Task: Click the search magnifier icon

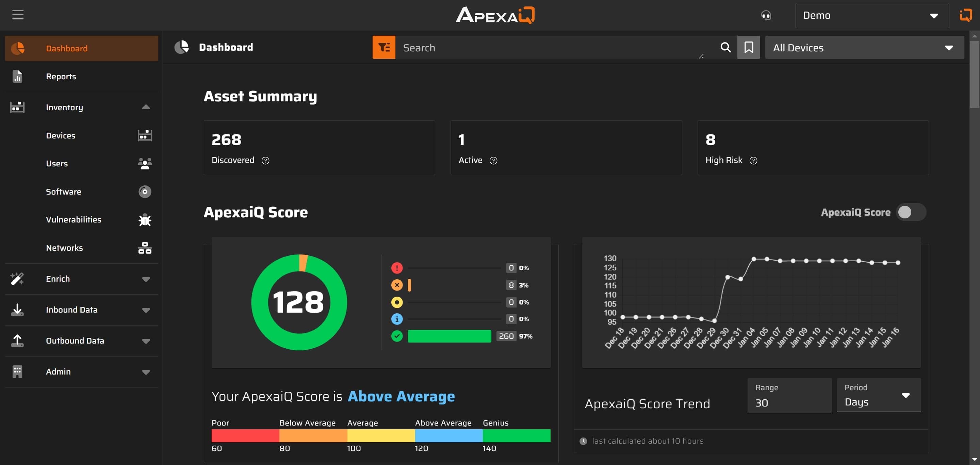Action: [725, 47]
